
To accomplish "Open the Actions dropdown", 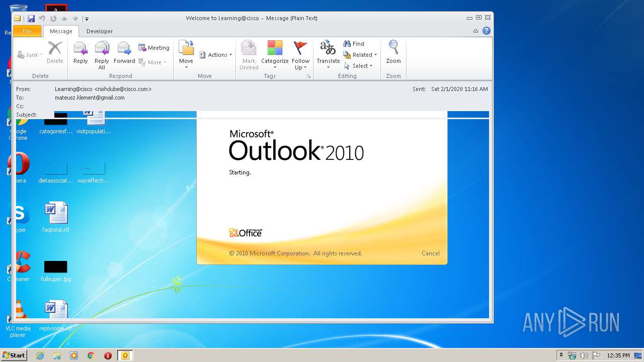I will (216, 55).
